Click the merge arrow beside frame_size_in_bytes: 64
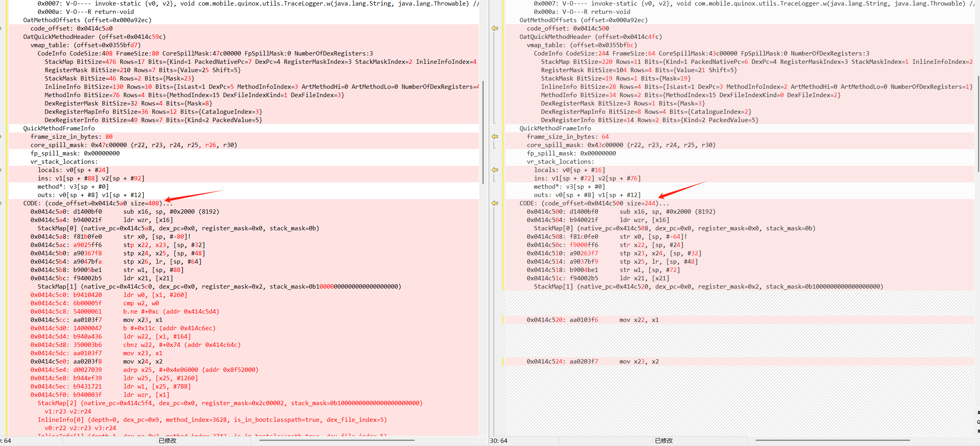 tap(495, 137)
